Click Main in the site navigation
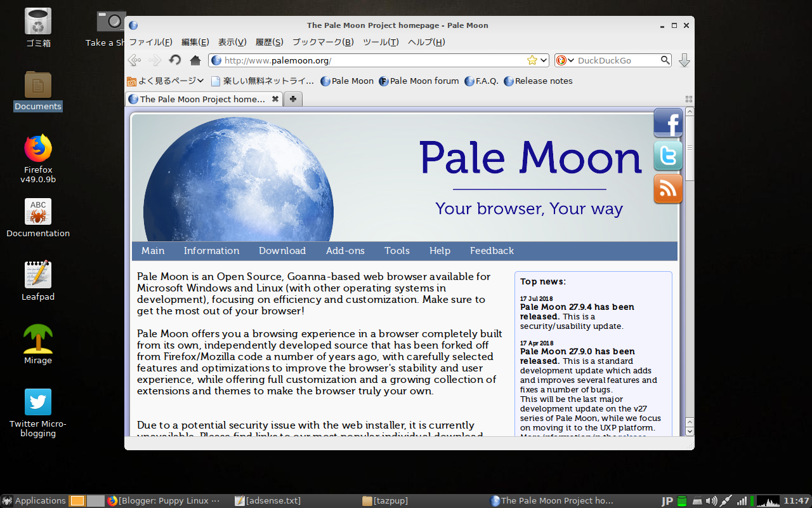 point(153,251)
